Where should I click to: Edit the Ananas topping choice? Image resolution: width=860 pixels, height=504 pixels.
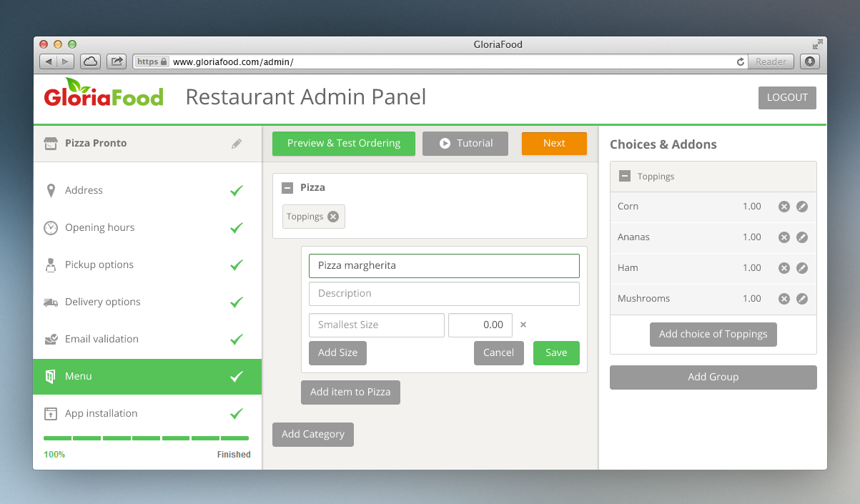tap(802, 237)
